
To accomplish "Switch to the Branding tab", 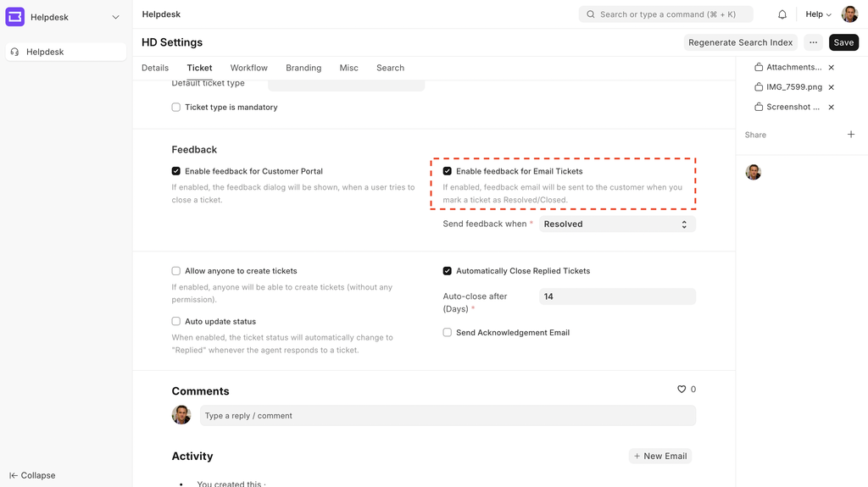I will [303, 68].
